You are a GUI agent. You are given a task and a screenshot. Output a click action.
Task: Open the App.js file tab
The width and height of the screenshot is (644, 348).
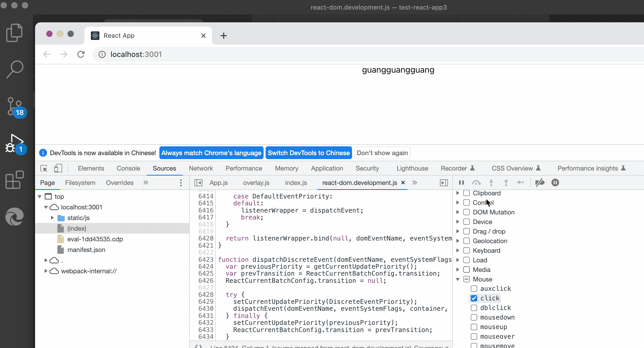pyautogui.click(x=218, y=183)
